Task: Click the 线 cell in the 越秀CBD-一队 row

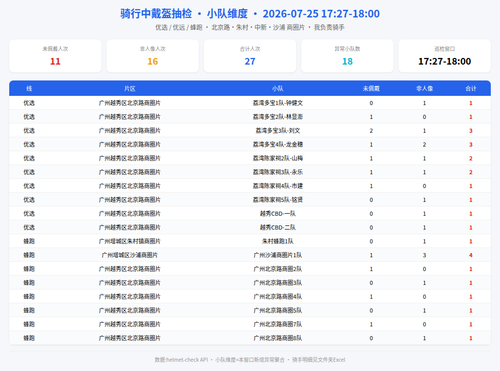Action: click(29, 214)
